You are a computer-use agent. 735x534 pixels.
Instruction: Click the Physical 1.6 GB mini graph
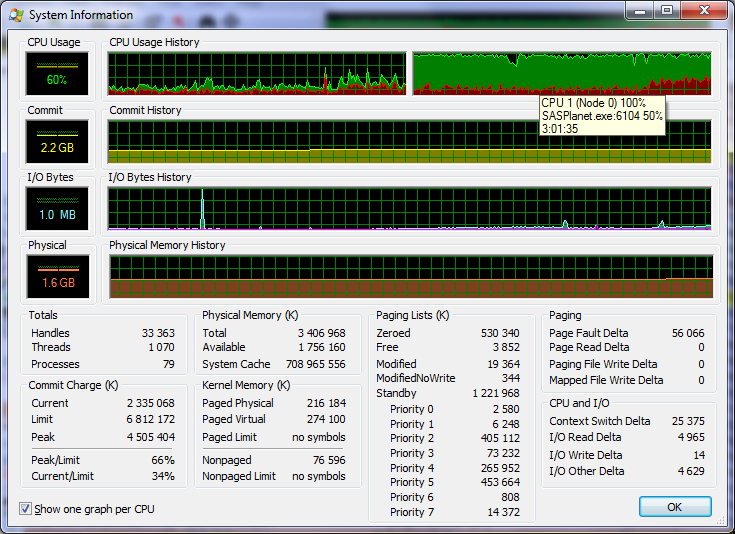tap(57, 277)
